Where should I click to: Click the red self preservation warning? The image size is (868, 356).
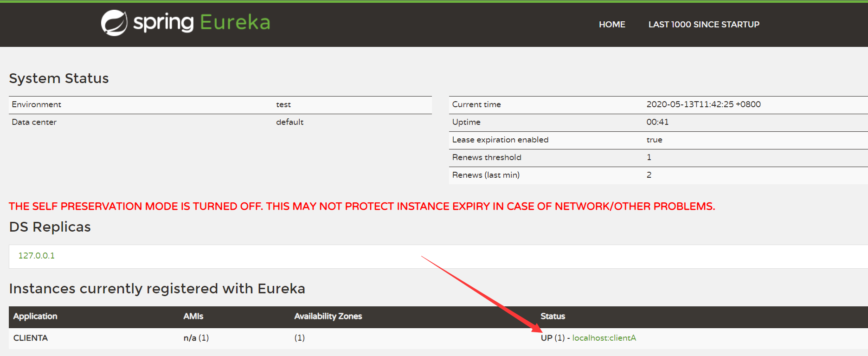(x=362, y=206)
